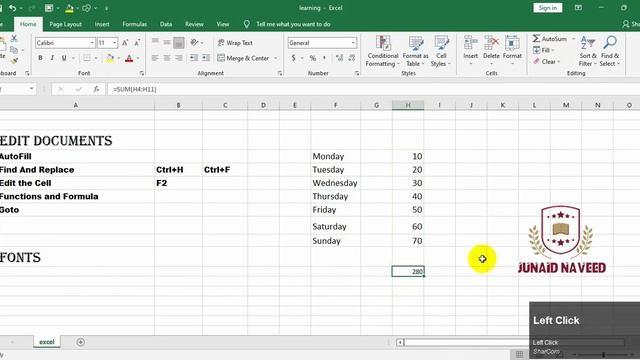This screenshot has width=640, height=360.
Task: Toggle Underline formatting
Action: tap(64, 58)
